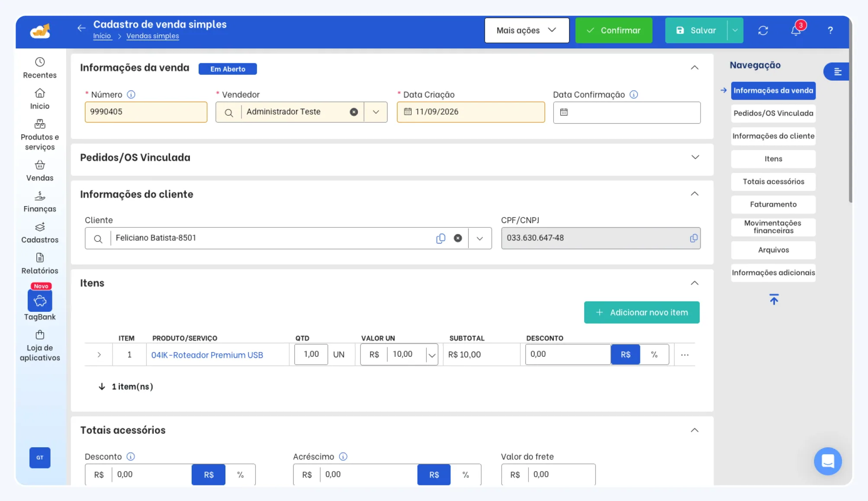868x501 pixels.
Task: Click info icon beside Desconto label
Action: pos(131,456)
